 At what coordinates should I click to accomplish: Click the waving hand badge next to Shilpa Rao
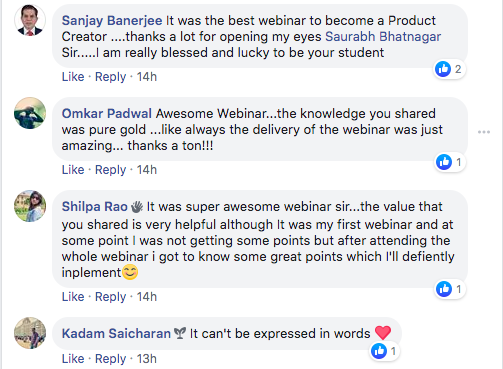137,207
